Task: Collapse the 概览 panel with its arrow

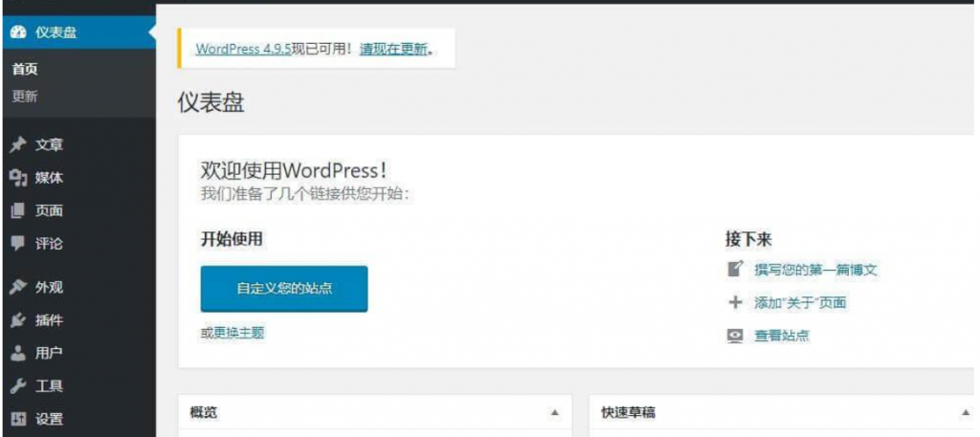Action: [x=554, y=413]
